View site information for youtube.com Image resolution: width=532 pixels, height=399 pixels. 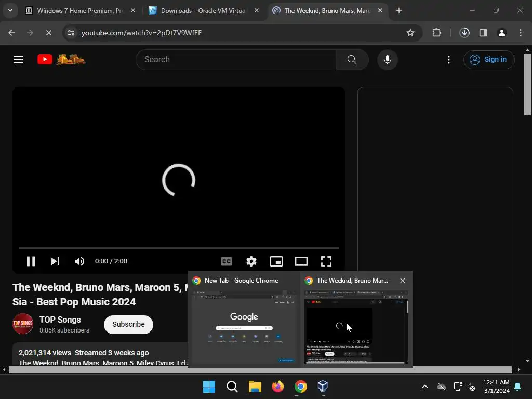[x=71, y=33]
